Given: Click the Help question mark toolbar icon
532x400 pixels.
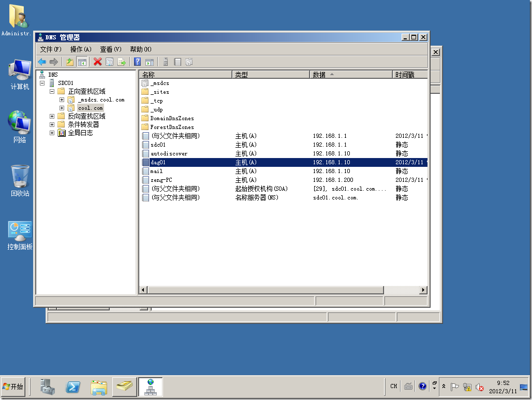Looking at the screenshot, I should click(137, 62).
